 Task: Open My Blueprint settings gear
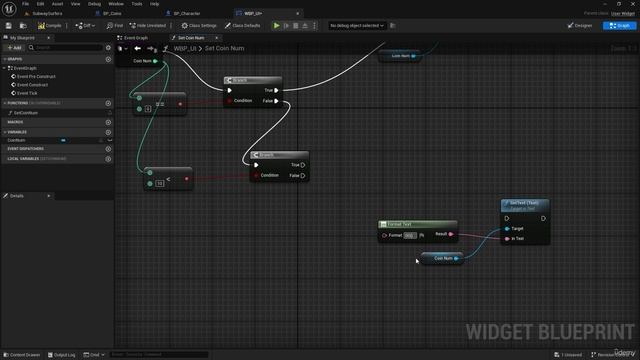click(x=108, y=48)
